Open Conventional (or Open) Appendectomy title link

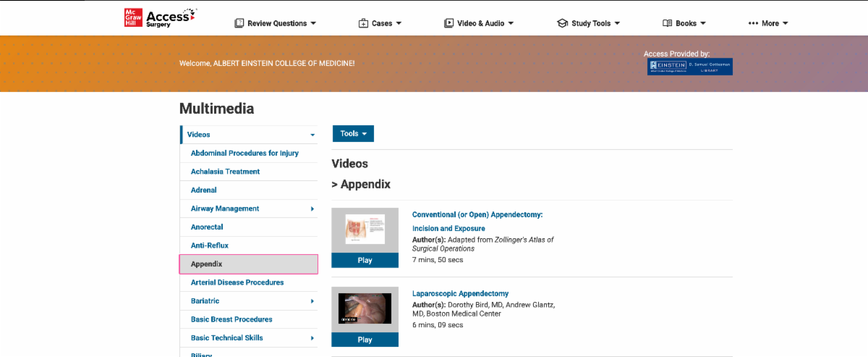pyautogui.click(x=477, y=214)
